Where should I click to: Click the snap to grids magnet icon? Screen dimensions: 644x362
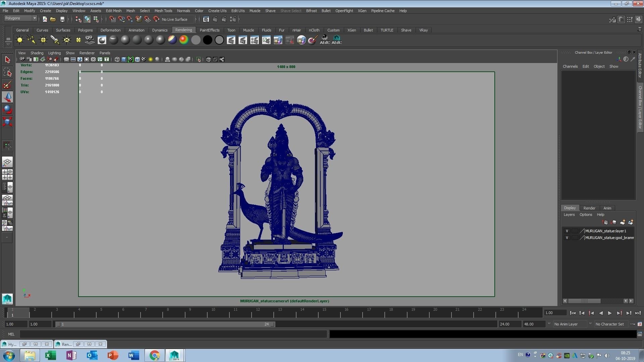coord(112,19)
